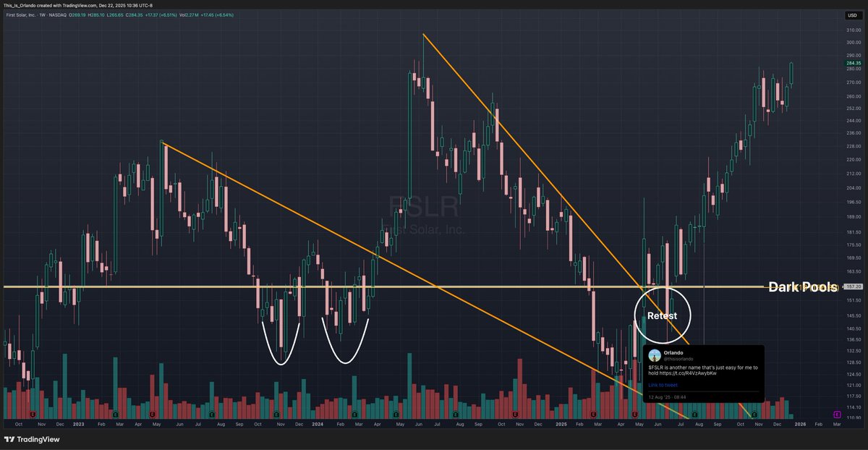Viewport: 868px width, 450px height.
Task: Click the 'Orlando' name in the tweet card
Action: click(673, 352)
